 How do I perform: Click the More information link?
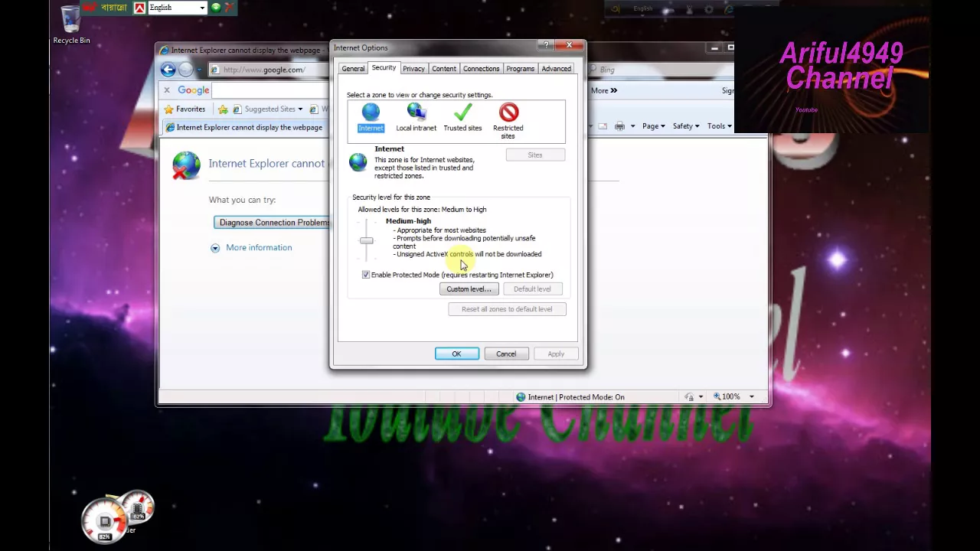click(x=259, y=248)
